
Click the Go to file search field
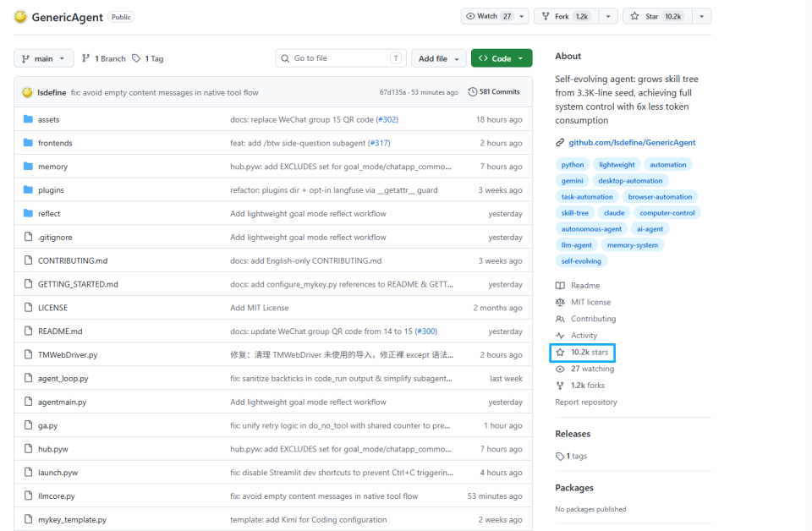(x=341, y=58)
